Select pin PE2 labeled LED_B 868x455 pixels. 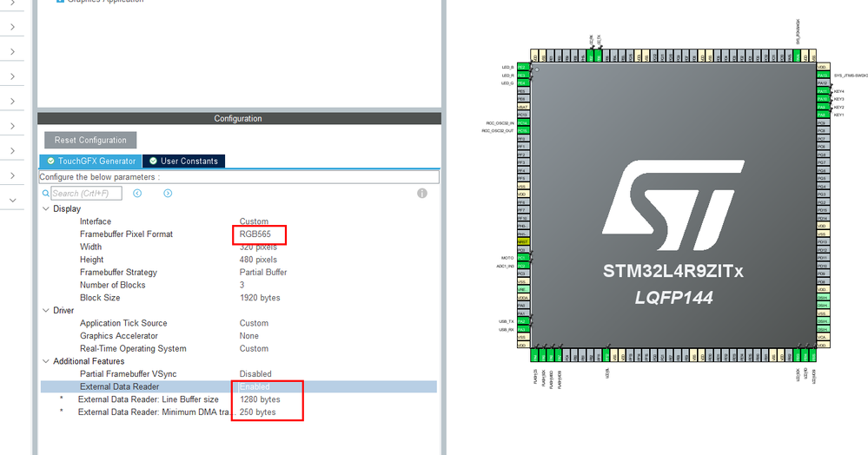point(524,67)
